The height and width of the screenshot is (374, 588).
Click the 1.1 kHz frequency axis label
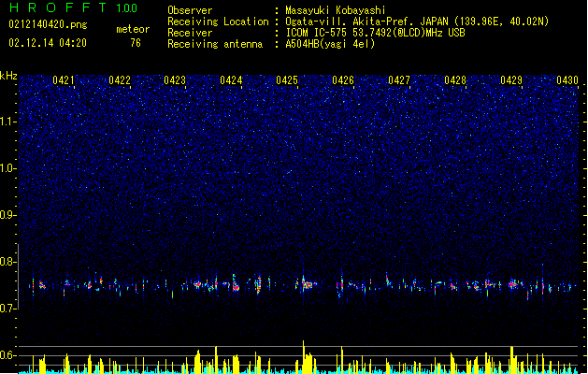tap(7, 122)
